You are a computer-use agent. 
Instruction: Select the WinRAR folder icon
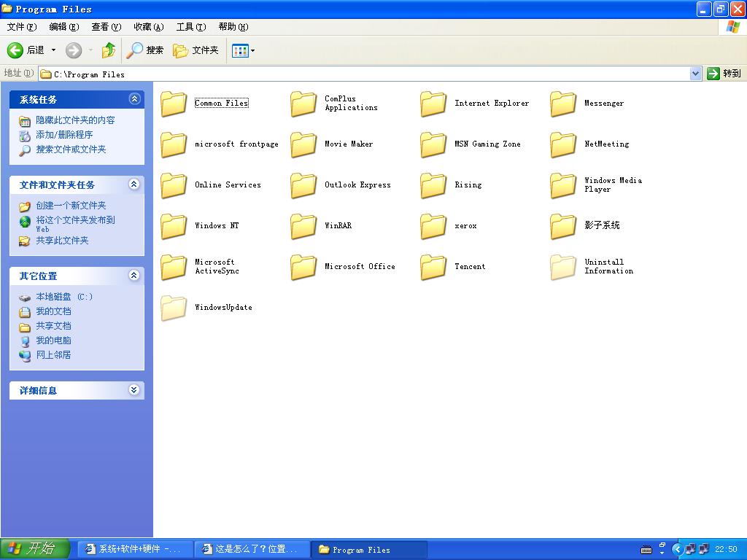[x=303, y=226]
